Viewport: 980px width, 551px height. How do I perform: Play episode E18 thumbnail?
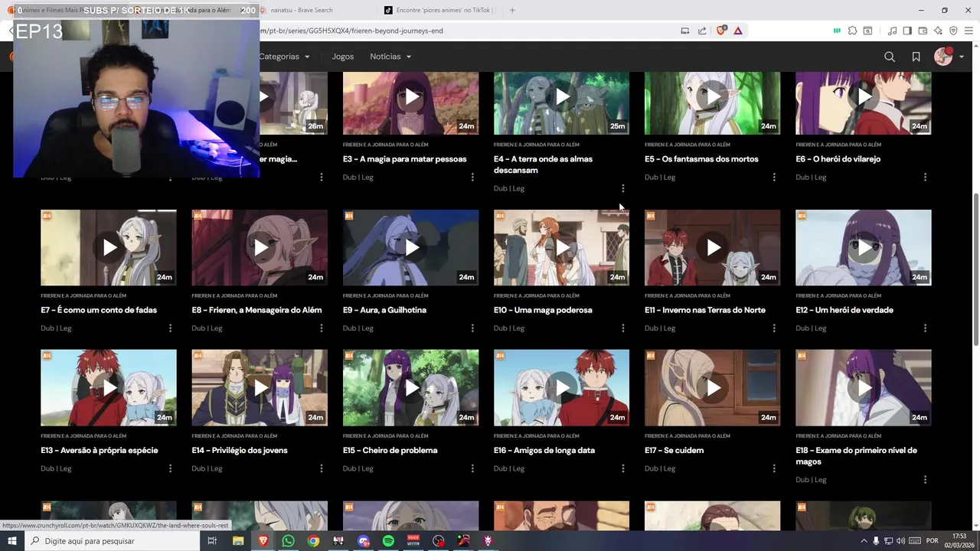864,388
